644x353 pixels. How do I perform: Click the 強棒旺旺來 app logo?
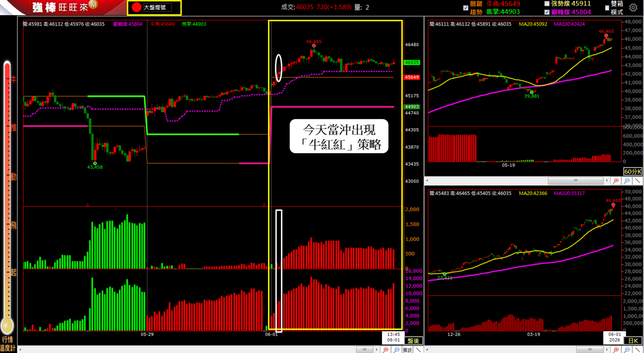64,7
